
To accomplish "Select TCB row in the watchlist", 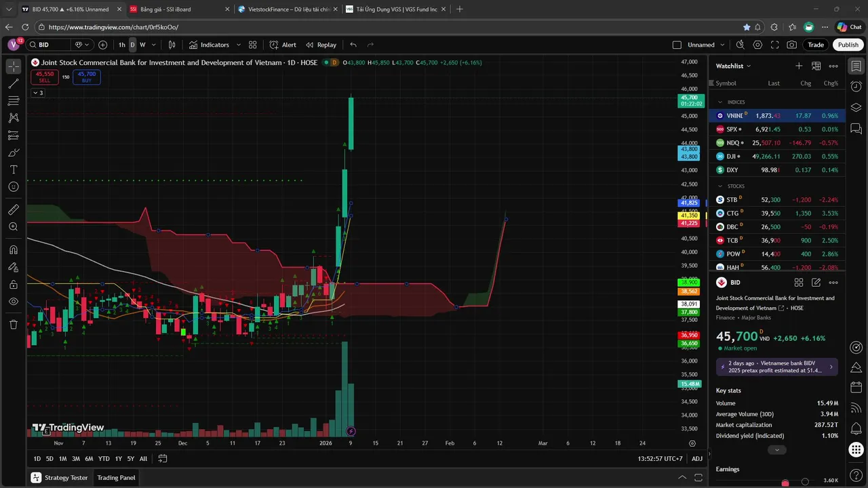I will pyautogui.click(x=777, y=241).
